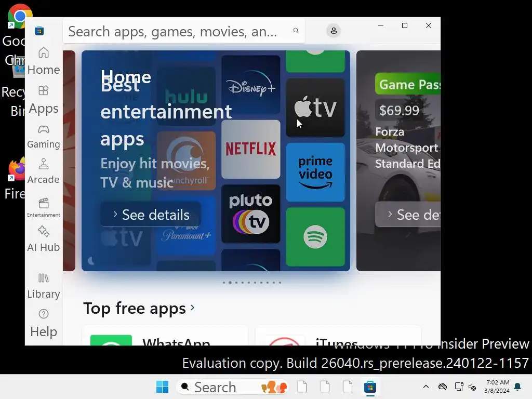Viewport: 532px width, 399px height.
Task: Open the Apps section in the sidebar
Action: pyautogui.click(x=44, y=100)
